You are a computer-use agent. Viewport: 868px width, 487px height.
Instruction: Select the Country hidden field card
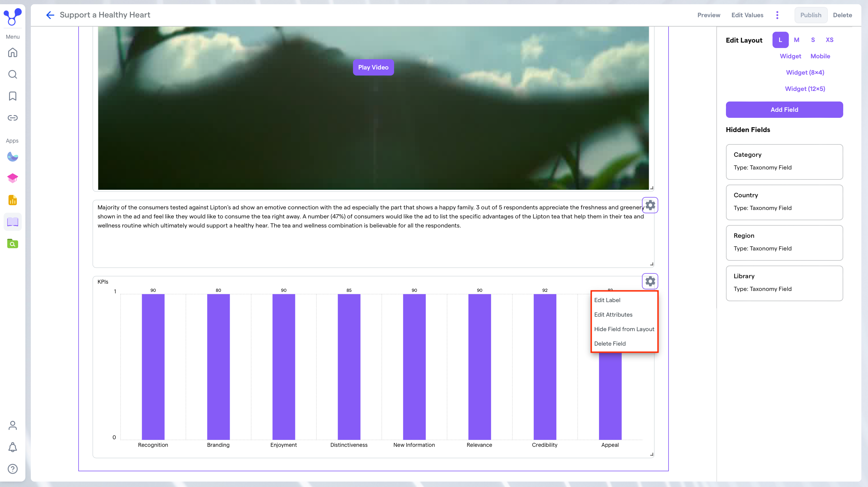click(x=784, y=202)
